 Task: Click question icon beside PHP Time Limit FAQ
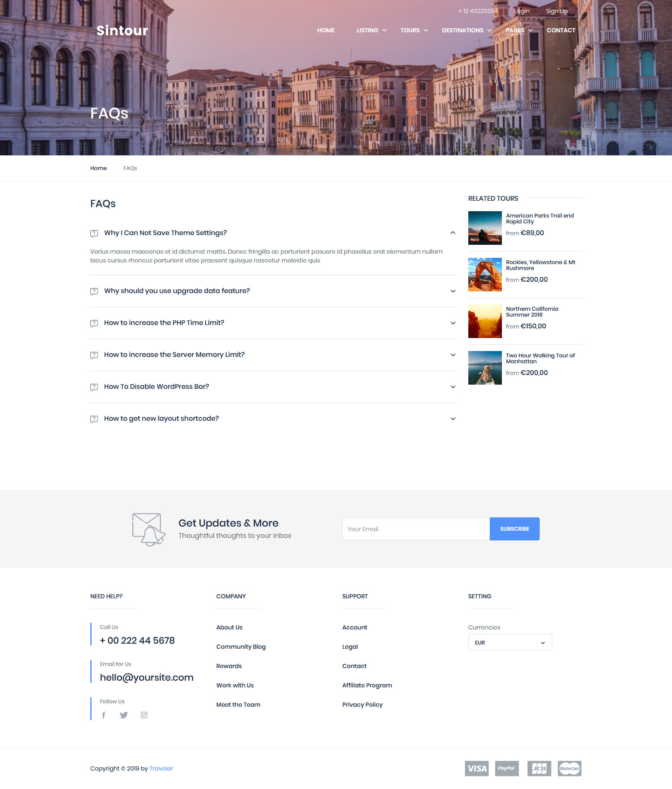tap(94, 323)
